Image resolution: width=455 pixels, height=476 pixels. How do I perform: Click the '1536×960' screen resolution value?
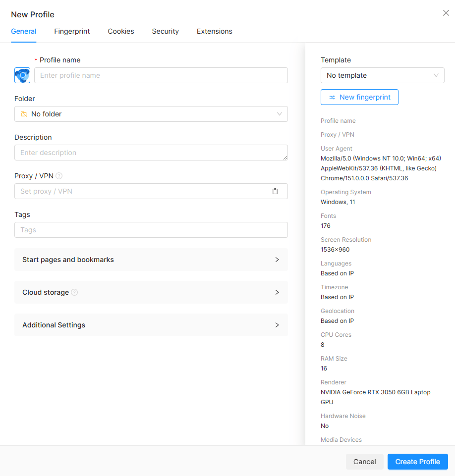(335, 250)
